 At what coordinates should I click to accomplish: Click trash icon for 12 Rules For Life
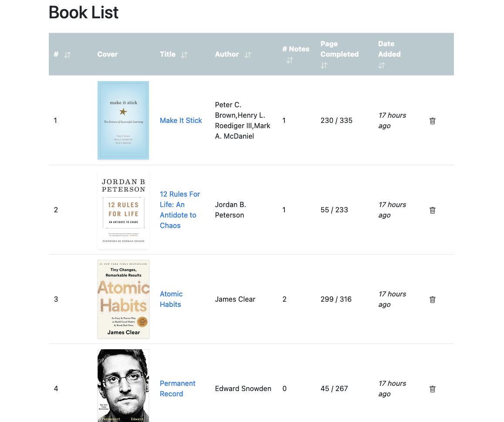pyautogui.click(x=432, y=211)
